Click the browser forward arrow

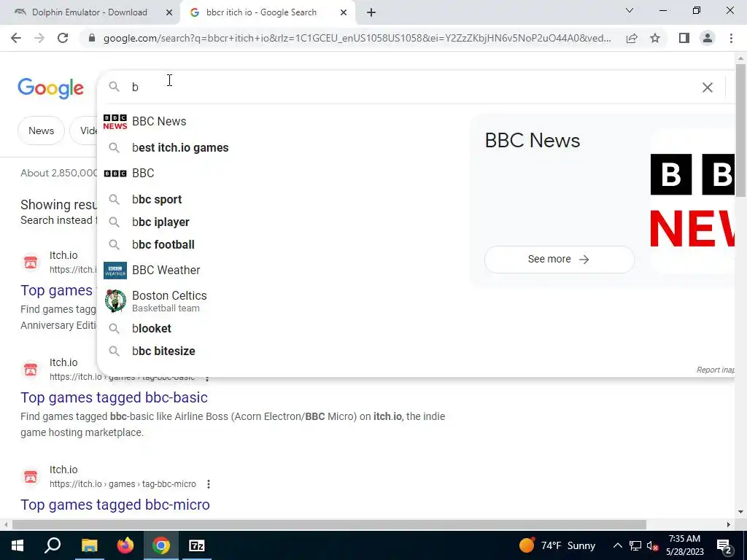(39, 38)
